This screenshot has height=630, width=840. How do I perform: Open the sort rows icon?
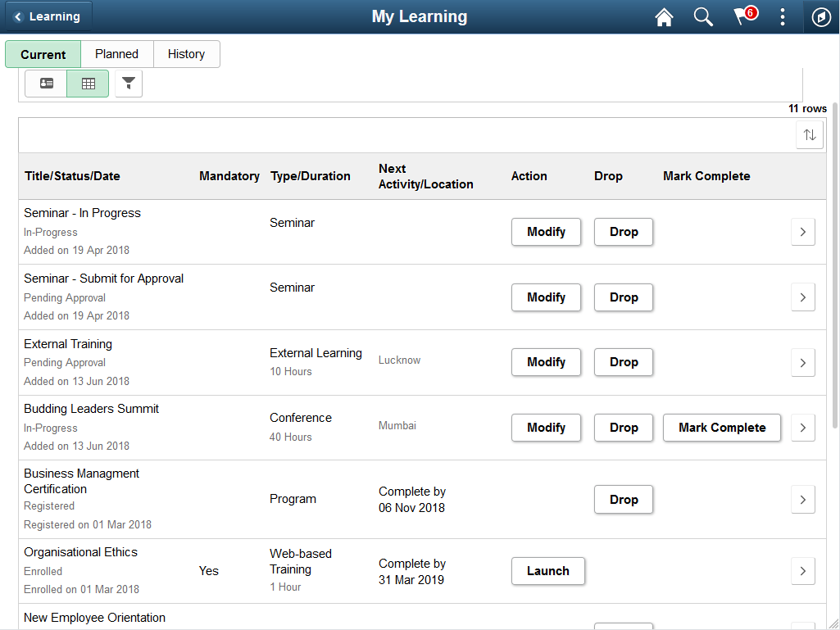[810, 134]
